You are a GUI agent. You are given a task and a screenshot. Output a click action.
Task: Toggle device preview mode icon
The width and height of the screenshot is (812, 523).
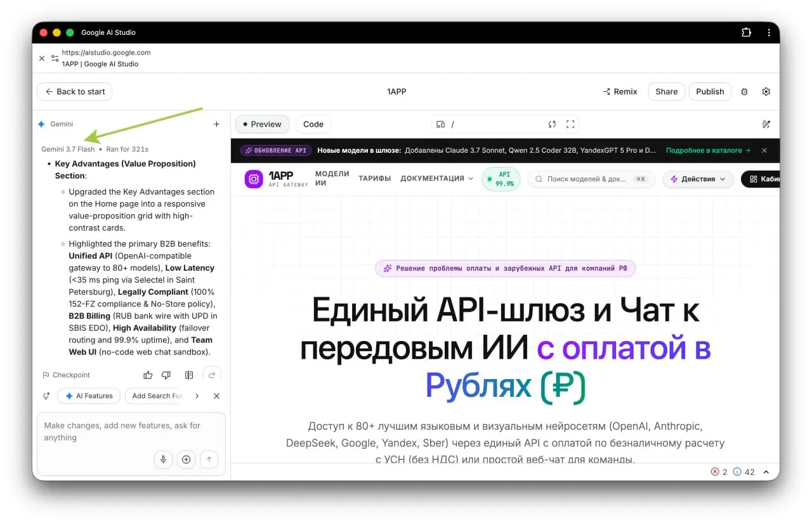pos(441,124)
